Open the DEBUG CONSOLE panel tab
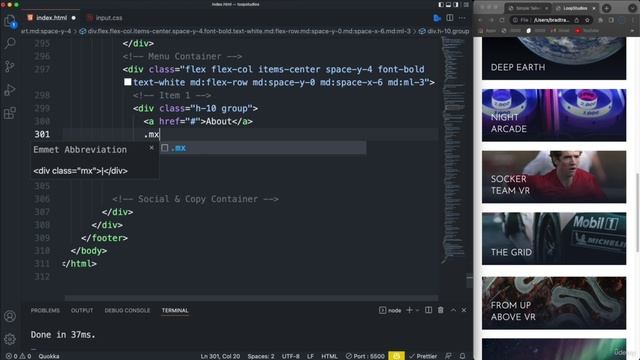This screenshot has height=360, width=640. [x=127, y=310]
